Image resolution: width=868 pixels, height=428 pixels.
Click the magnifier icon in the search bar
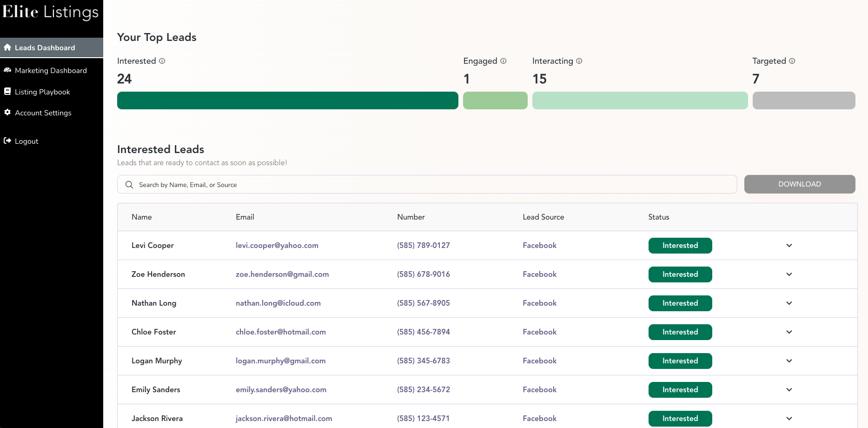[x=129, y=185]
